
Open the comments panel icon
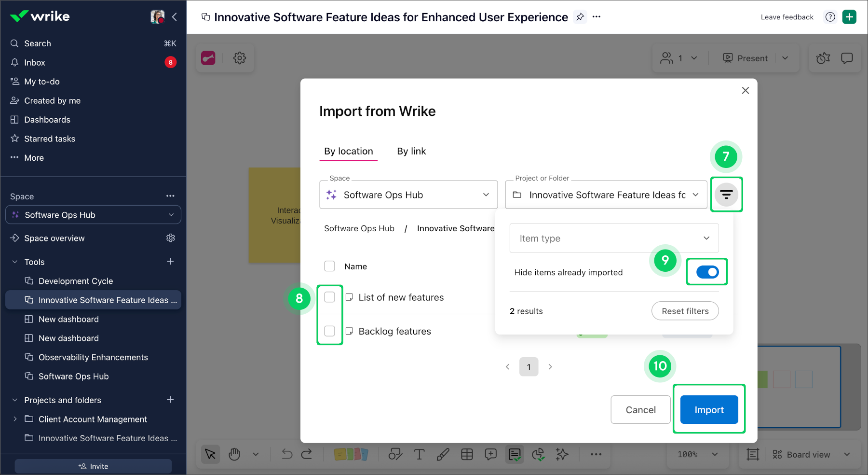847,58
